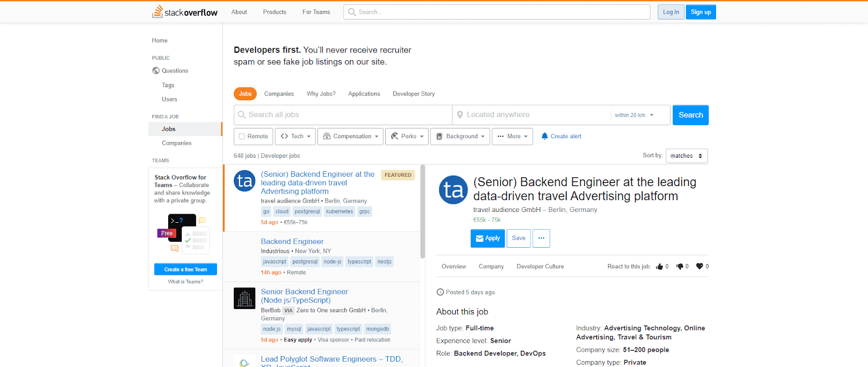This screenshot has width=868, height=367.
Task: Click the Stack Overflow logo
Action: (184, 12)
